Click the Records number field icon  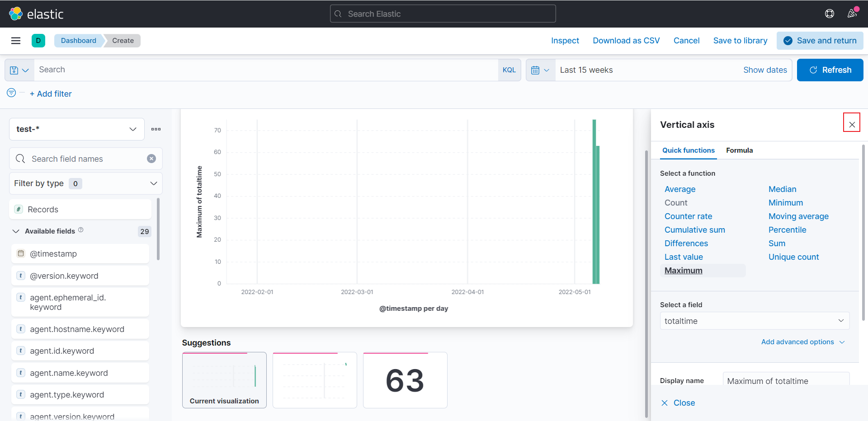19,209
